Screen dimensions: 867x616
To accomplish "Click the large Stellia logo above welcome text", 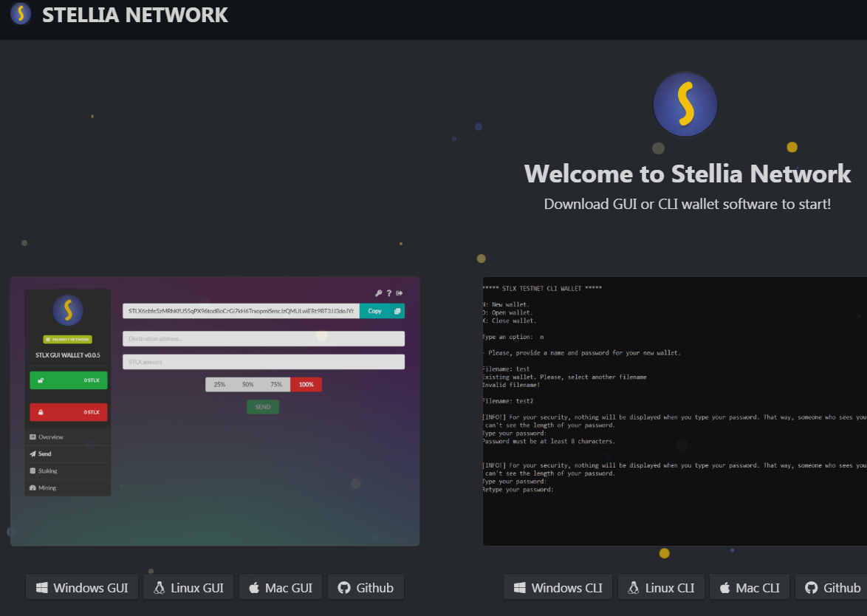I will (685, 104).
